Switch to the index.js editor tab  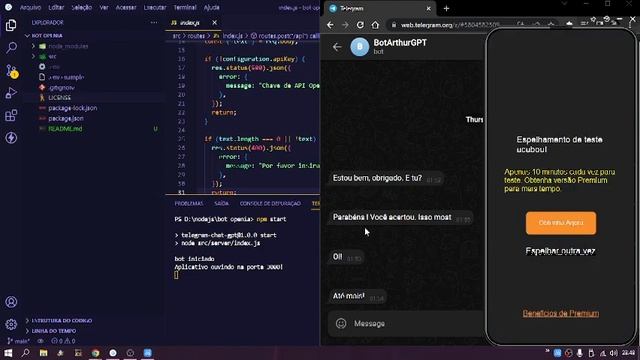point(190,23)
